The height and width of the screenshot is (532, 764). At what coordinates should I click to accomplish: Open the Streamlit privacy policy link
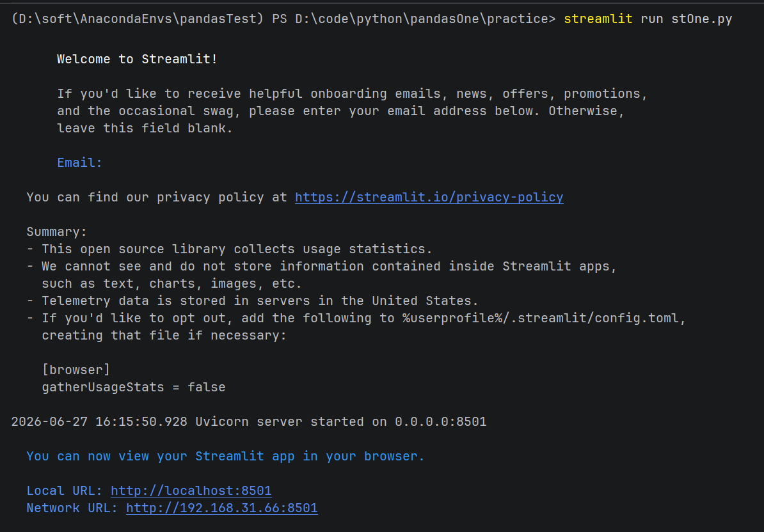point(429,197)
